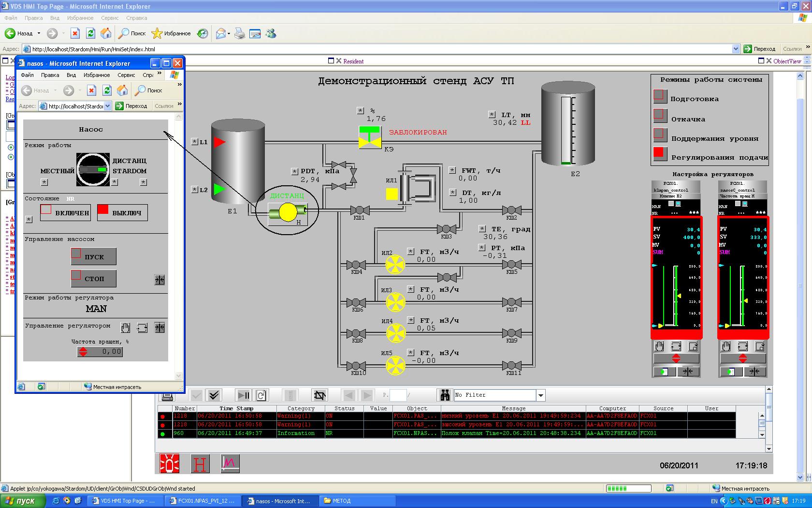Click nasosC_control converge arrows icon

pos(754,372)
